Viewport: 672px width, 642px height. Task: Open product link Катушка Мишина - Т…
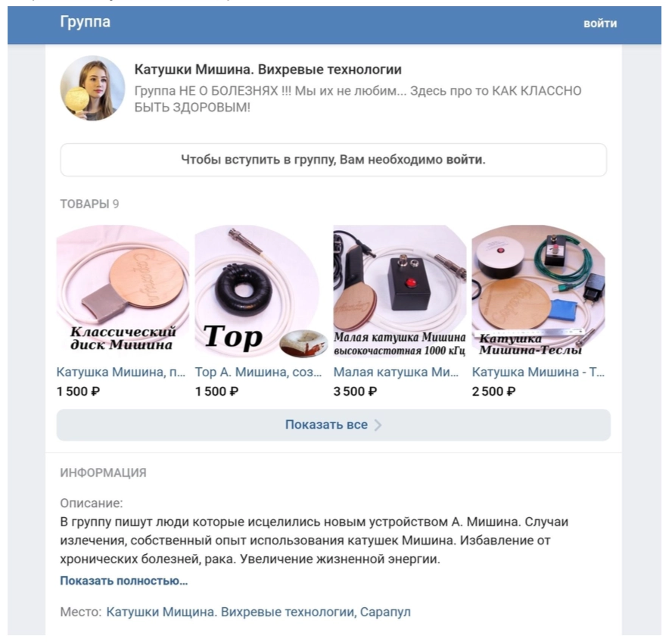coord(538,372)
